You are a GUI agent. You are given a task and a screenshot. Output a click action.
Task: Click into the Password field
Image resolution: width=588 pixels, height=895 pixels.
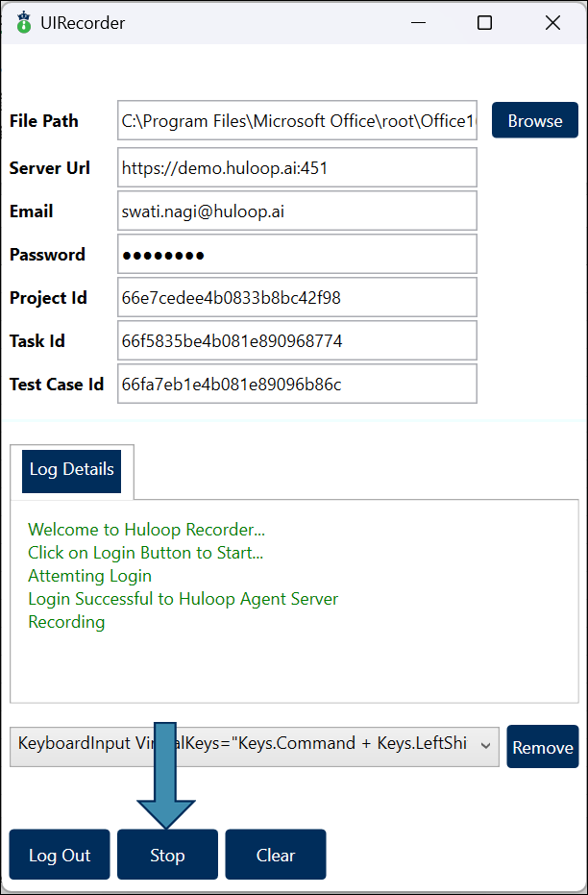pyautogui.click(x=297, y=255)
